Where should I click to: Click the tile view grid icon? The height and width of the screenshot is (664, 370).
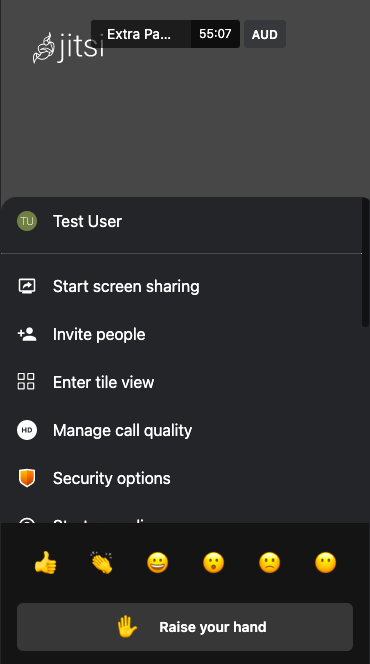coord(26,382)
